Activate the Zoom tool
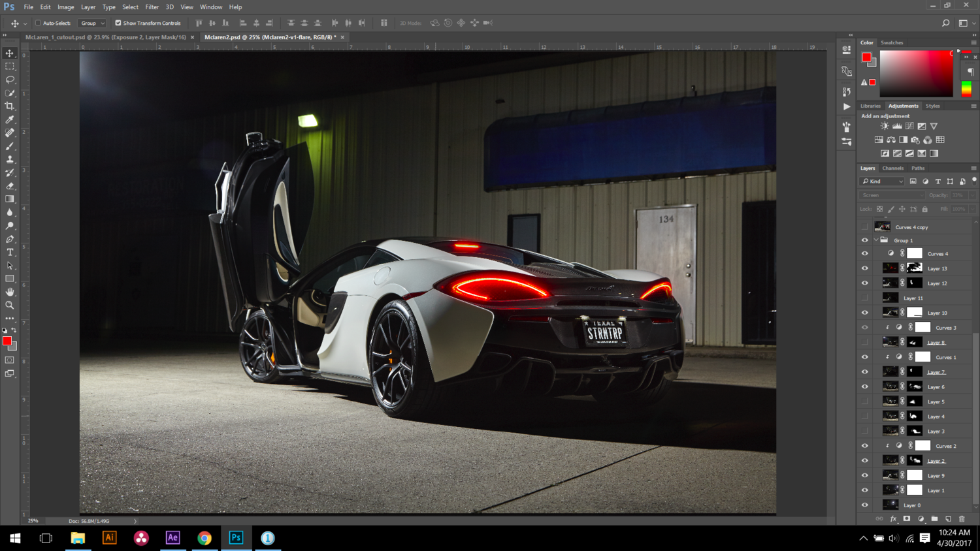This screenshot has width=980, height=551. point(10,306)
